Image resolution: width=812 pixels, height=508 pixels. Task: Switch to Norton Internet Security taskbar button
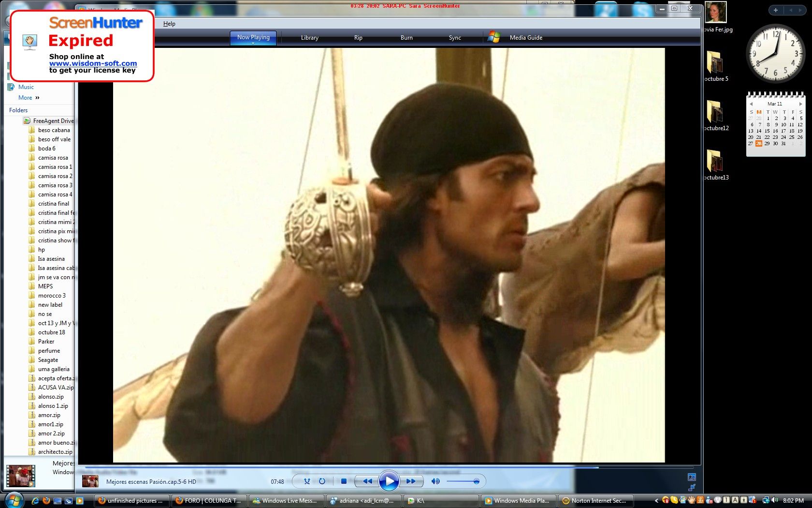[x=596, y=501]
